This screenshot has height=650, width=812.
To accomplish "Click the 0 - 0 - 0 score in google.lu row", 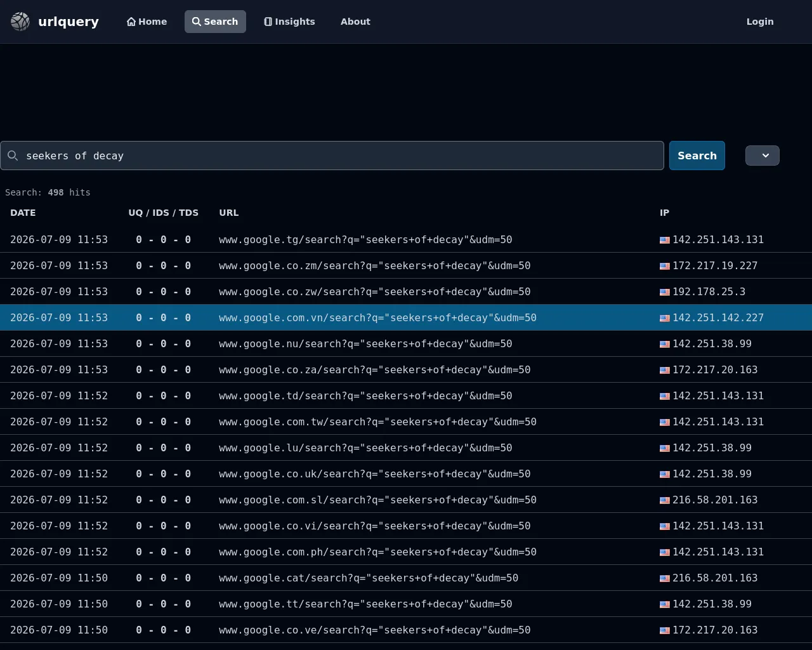I will [164, 448].
